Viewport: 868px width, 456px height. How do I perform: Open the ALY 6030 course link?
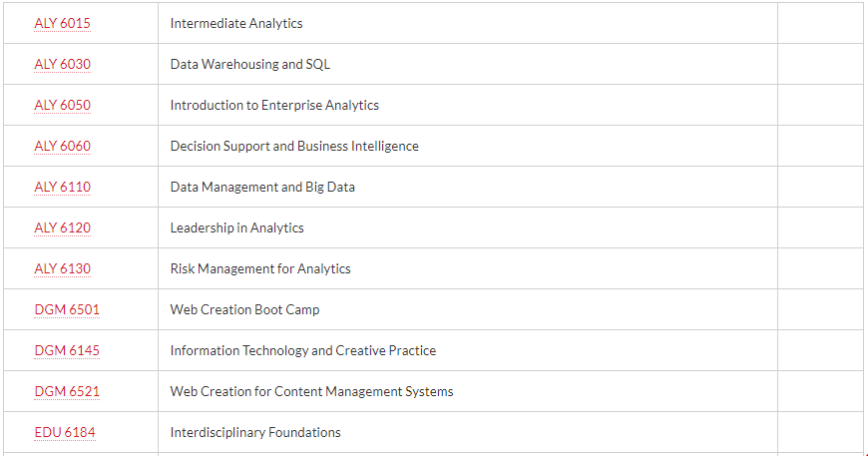pos(62,64)
